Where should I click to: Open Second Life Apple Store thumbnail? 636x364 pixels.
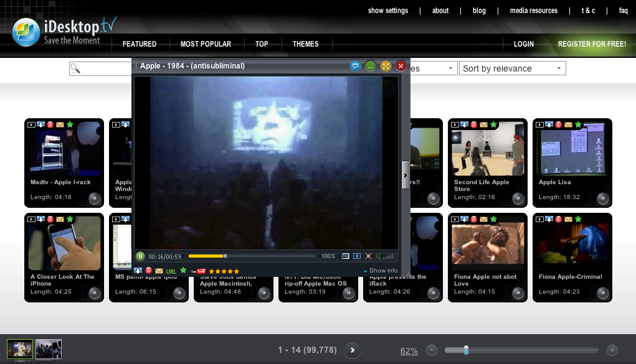488,149
